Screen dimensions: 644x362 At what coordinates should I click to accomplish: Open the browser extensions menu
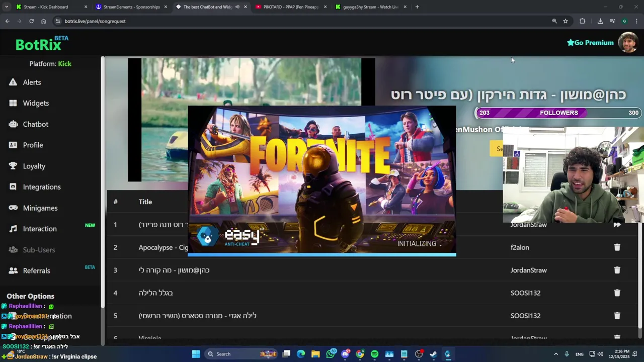(x=583, y=21)
